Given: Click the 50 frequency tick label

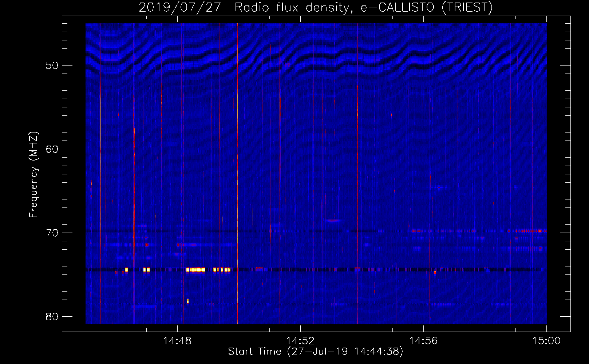Looking at the screenshot, I should click(52, 66).
